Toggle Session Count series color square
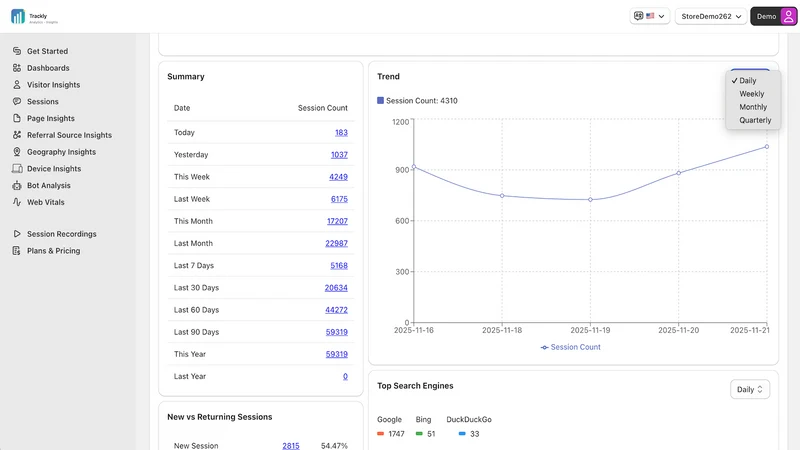The height and width of the screenshot is (450, 800). coord(380,101)
